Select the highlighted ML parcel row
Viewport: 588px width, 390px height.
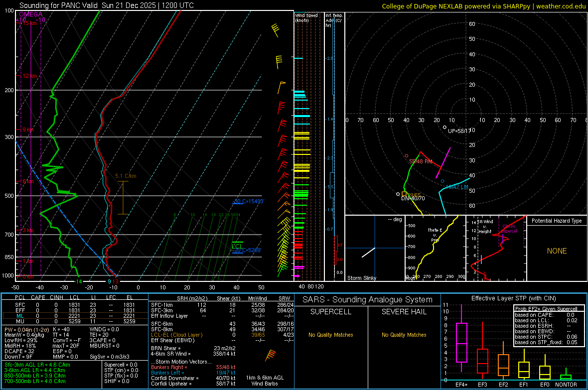pyautogui.click(x=75, y=316)
